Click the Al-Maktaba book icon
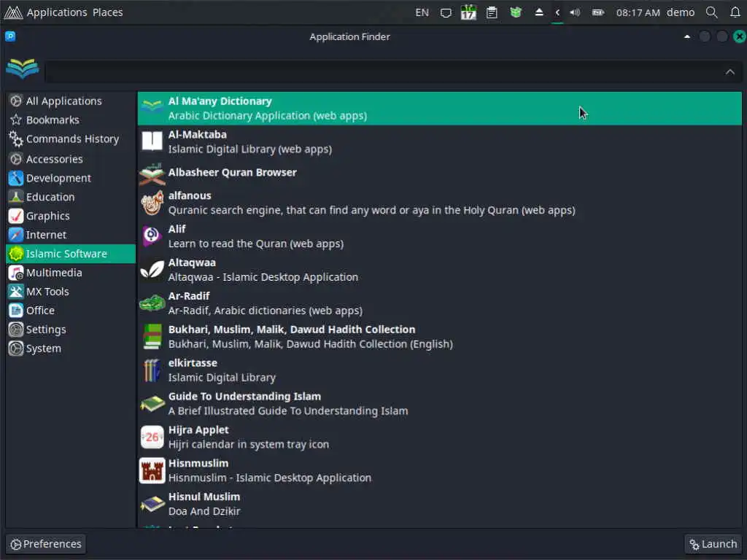Image resolution: width=747 pixels, height=560 pixels. coord(152,141)
